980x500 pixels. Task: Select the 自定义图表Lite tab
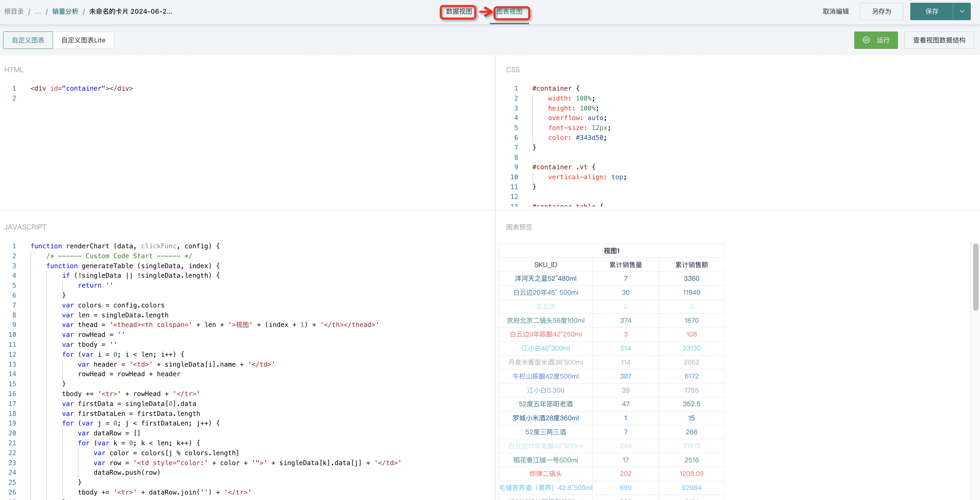point(83,40)
